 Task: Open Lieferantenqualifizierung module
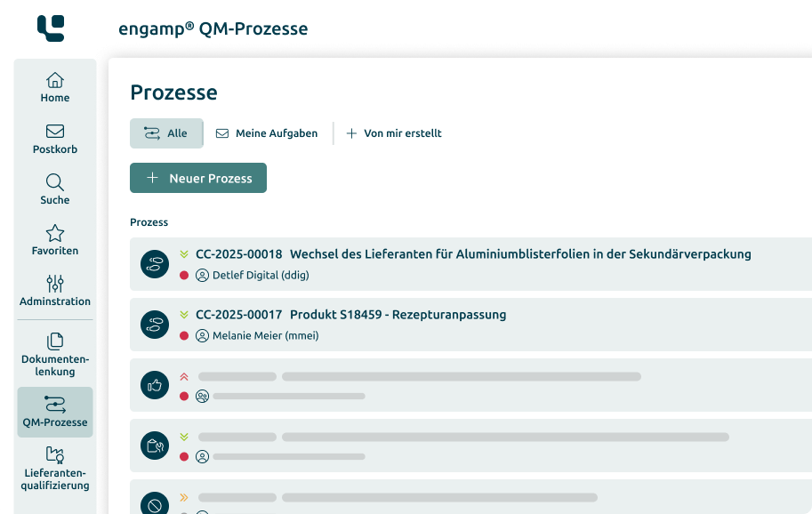point(55,469)
